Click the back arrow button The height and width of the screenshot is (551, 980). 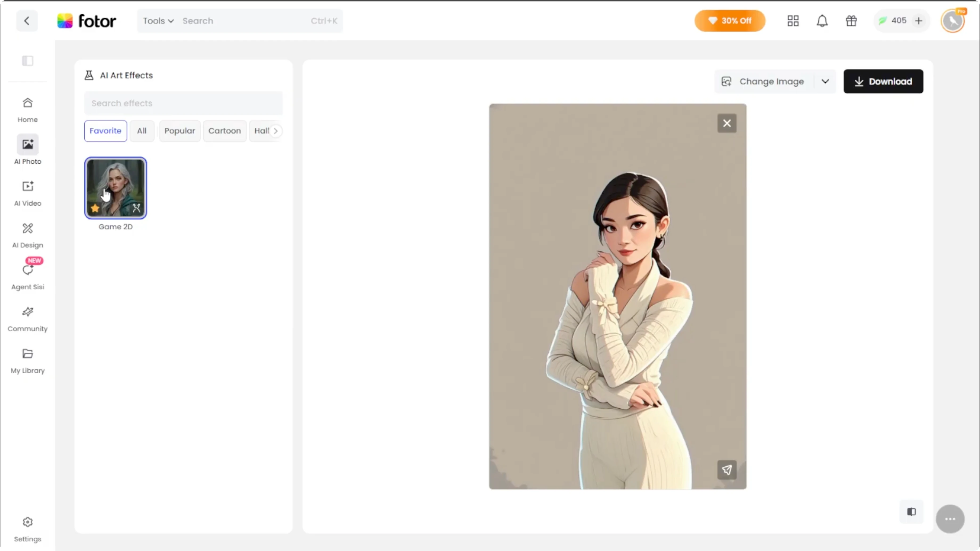coord(27,20)
